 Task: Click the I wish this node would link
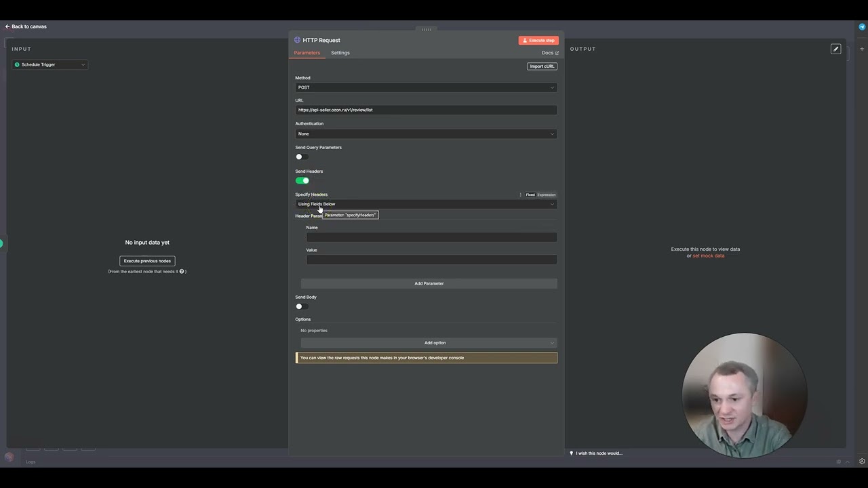tap(595, 453)
